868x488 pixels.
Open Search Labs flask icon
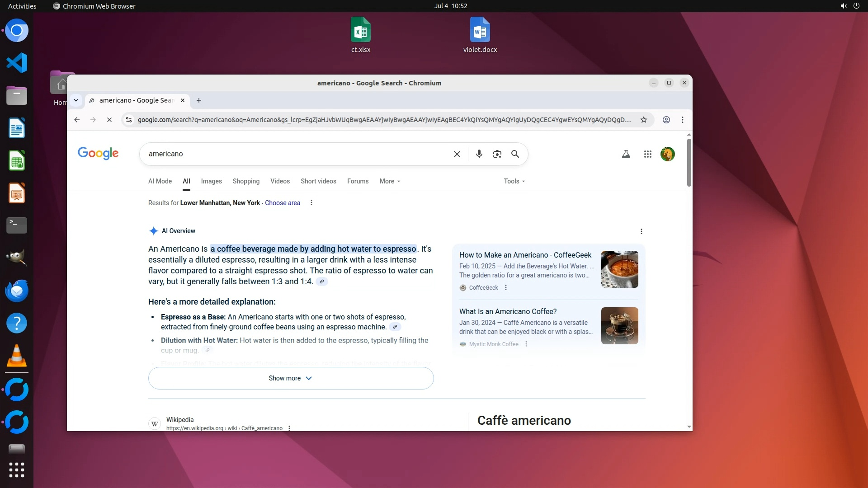coord(626,154)
